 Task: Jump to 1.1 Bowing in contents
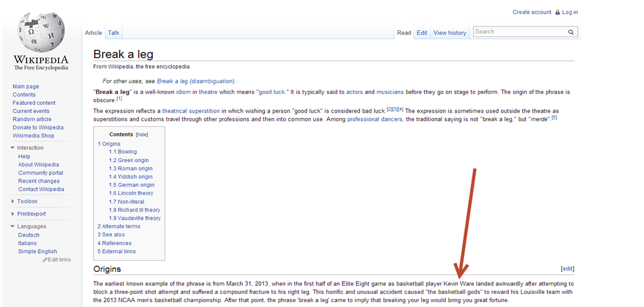(x=123, y=152)
